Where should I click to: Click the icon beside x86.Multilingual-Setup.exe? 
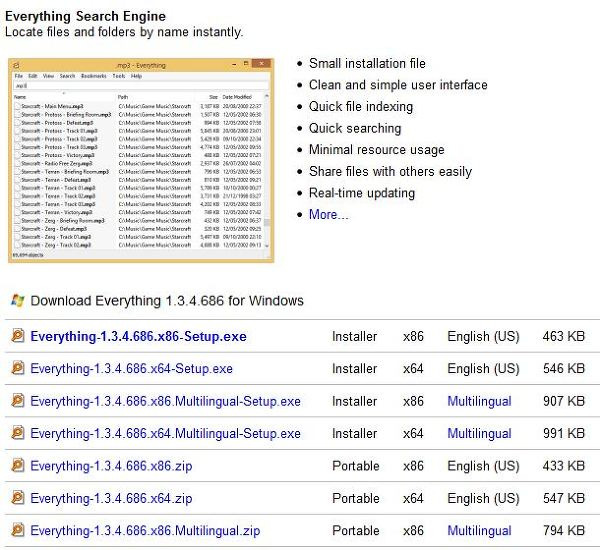[x=18, y=400]
